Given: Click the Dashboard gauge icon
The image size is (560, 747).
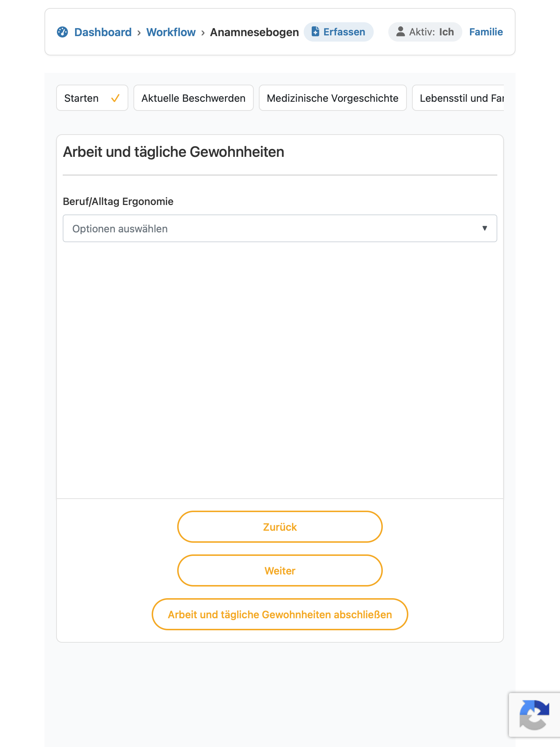Looking at the screenshot, I should (x=62, y=32).
